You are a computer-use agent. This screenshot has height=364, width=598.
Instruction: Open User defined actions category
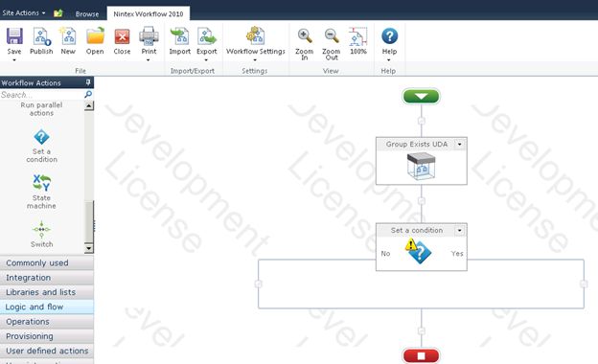(47, 351)
